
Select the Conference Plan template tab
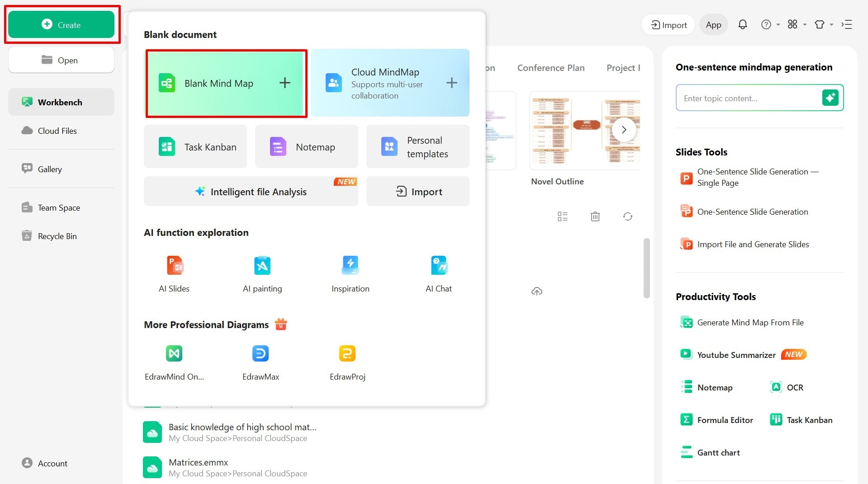pos(551,68)
